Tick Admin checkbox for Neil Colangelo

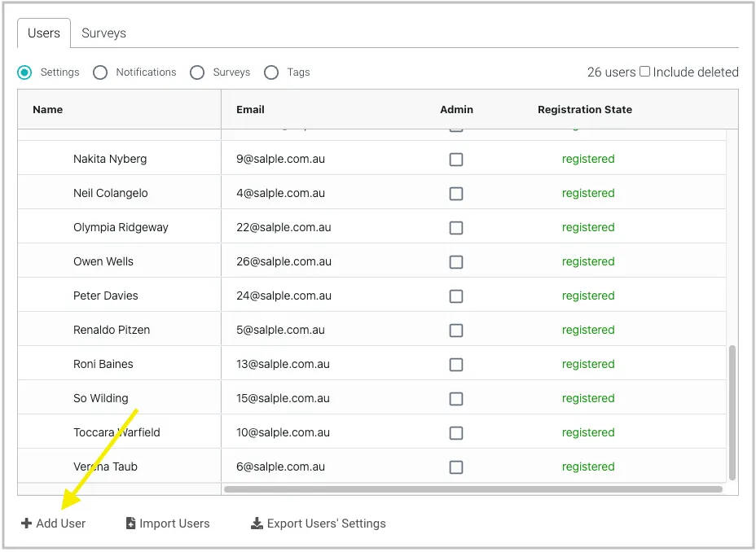click(456, 194)
